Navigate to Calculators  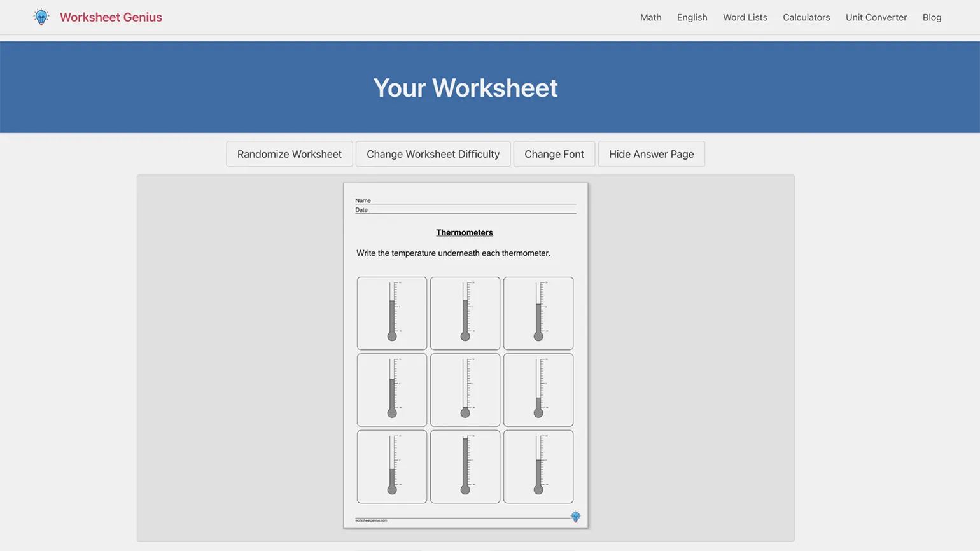806,17
